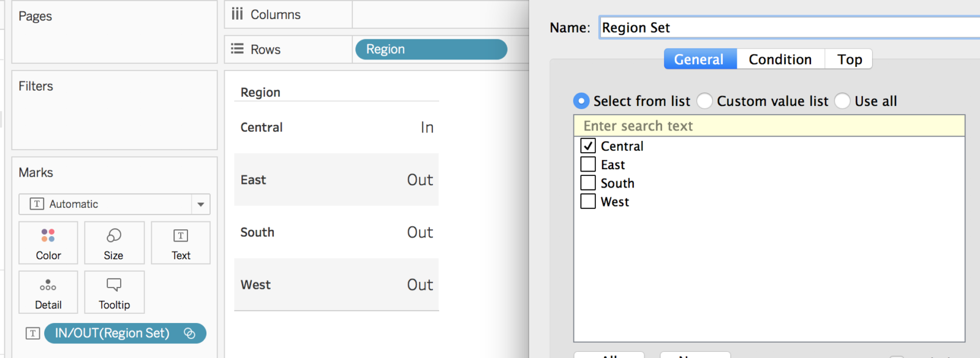Click the set icon on IN/OUT(Region Set) pill
The height and width of the screenshot is (358, 980).
pos(190,333)
